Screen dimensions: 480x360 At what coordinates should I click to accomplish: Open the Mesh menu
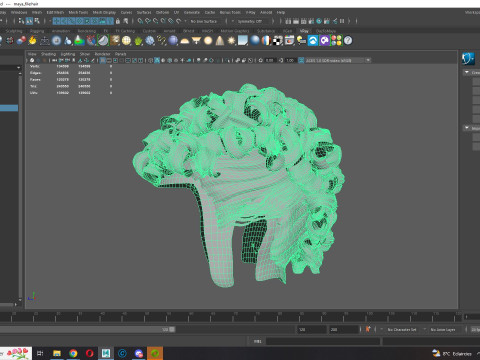click(37, 12)
